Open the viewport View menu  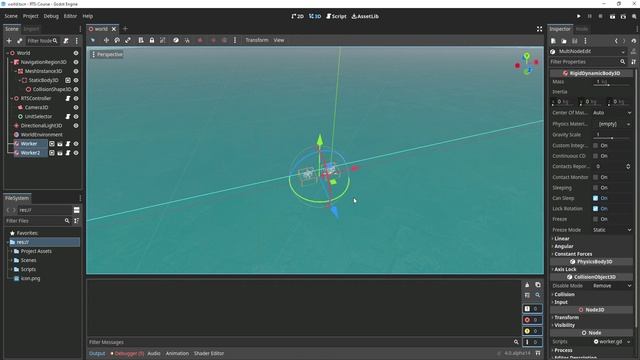pos(279,40)
